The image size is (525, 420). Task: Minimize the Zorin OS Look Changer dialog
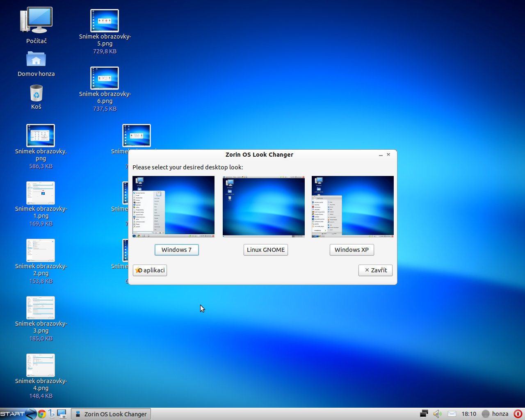pos(381,155)
